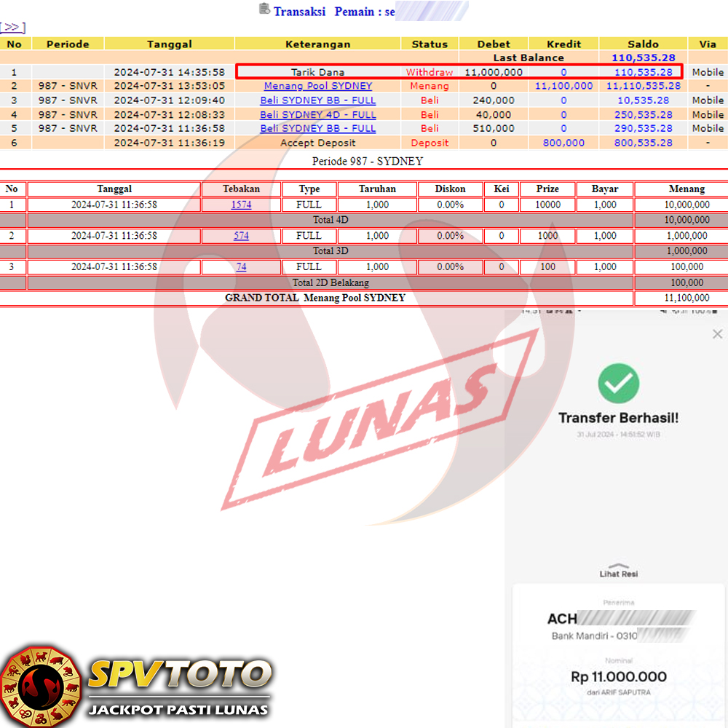This screenshot has height=728, width=728.
Task: Close the transfer receipt with the X
Action: 716,334
